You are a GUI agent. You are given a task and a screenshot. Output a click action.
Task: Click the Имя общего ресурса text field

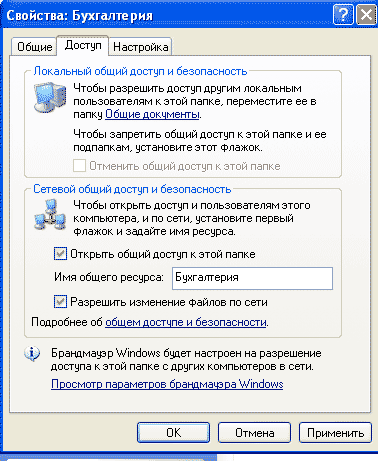pyautogui.click(x=252, y=278)
